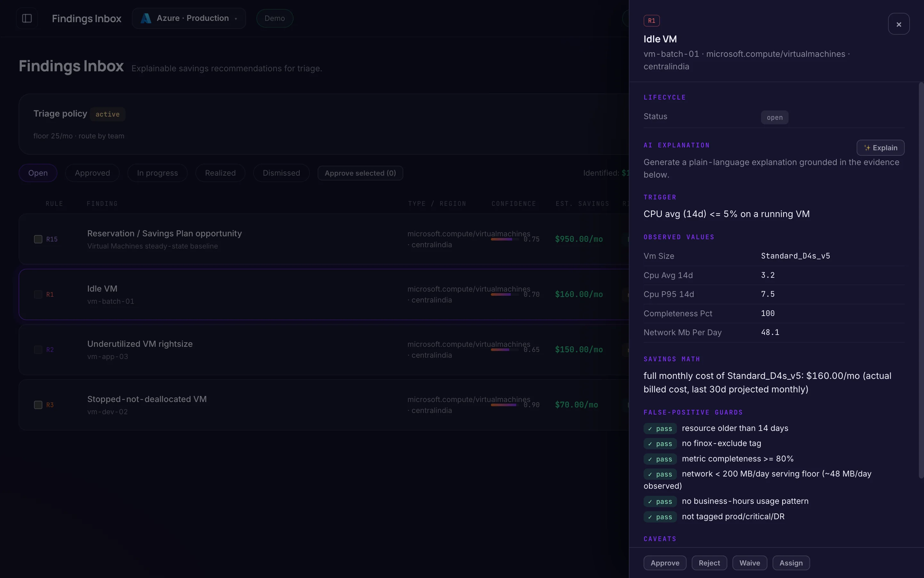Click the open status badge

point(774,118)
